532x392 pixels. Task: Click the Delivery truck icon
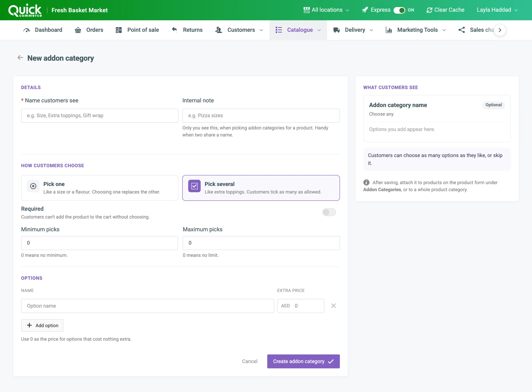click(336, 30)
